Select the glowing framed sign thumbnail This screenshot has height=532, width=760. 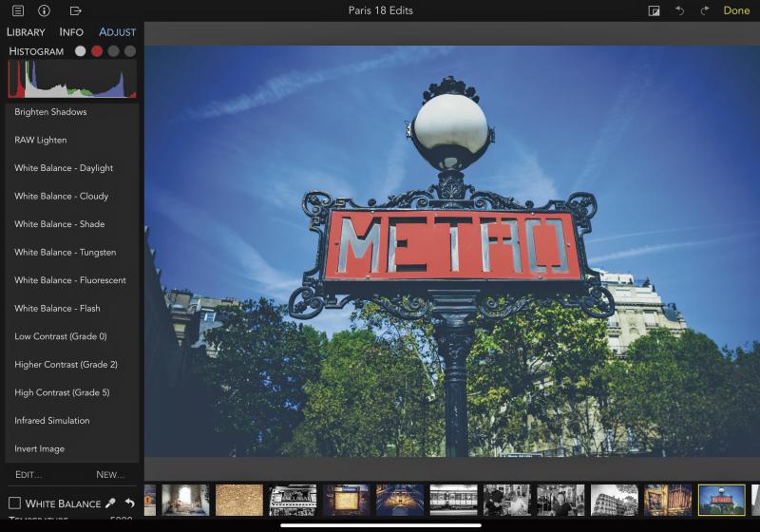click(x=346, y=500)
